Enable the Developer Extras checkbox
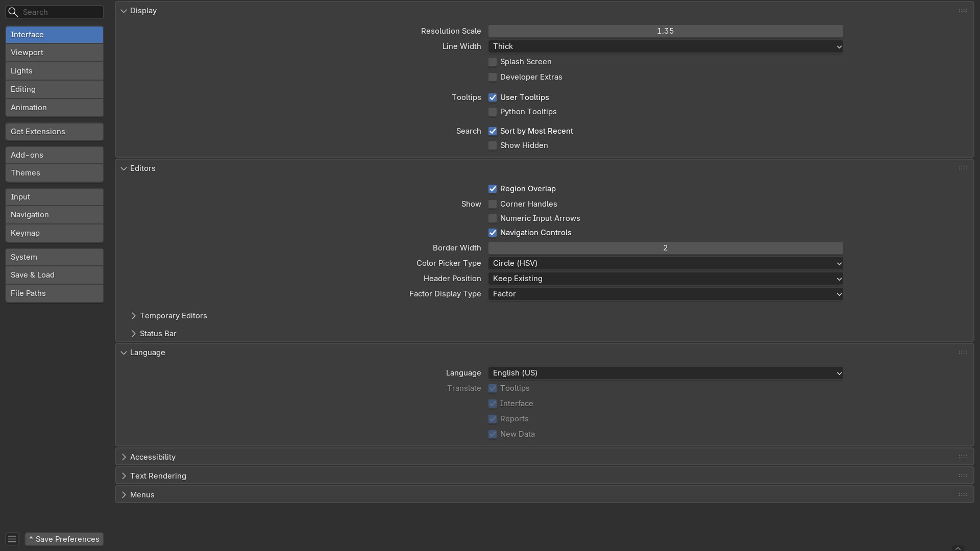The width and height of the screenshot is (980, 551). click(493, 77)
